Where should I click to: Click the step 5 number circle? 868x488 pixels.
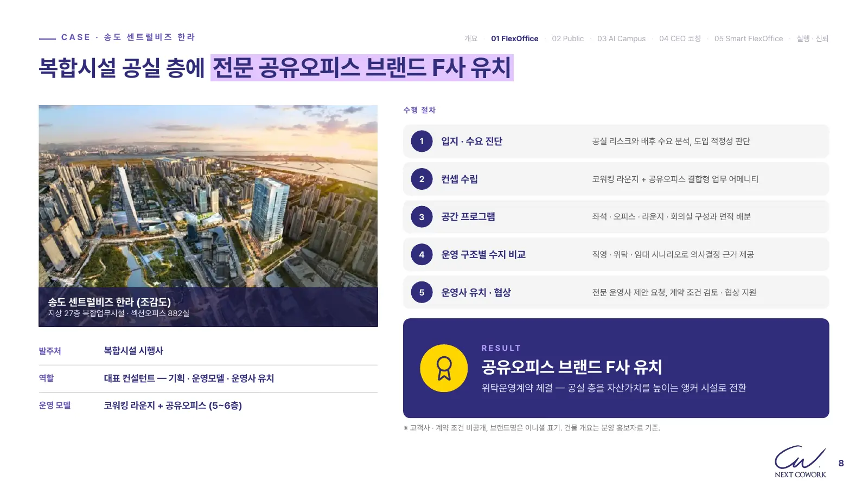pyautogui.click(x=422, y=292)
